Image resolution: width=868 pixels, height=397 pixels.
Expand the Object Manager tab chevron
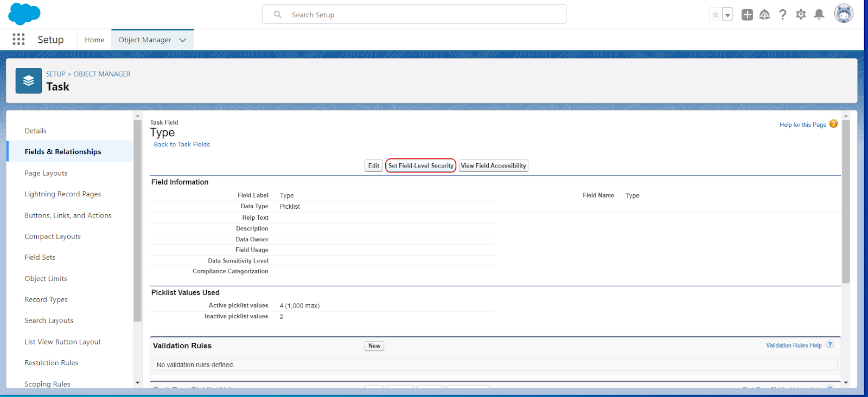click(x=183, y=40)
